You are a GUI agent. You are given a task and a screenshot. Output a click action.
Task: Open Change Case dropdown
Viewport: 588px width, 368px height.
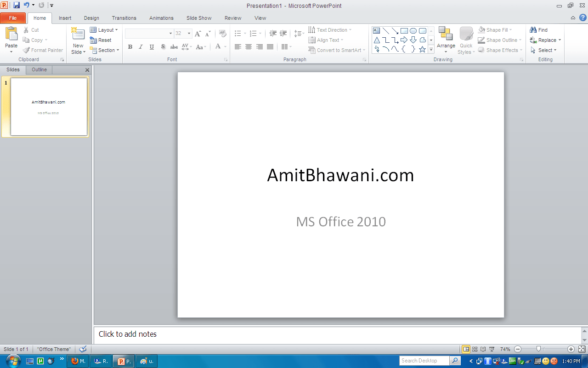click(201, 46)
